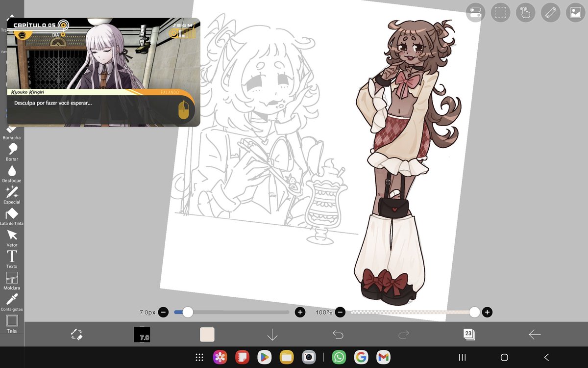The width and height of the screenshot is (588, 368).
Task: Open the hand stabilizer icon
Action: click(x=525, y=13)
